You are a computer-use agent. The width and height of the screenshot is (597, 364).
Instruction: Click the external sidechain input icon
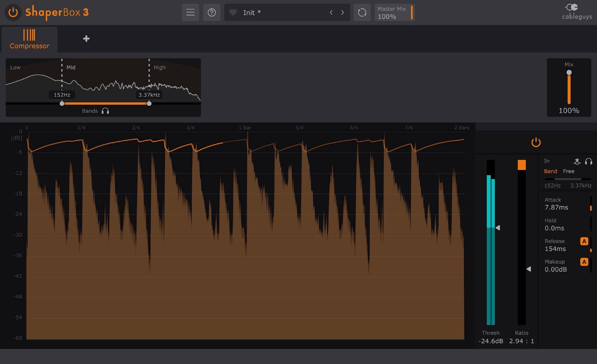pyautogui.click(x=577, y=161)
